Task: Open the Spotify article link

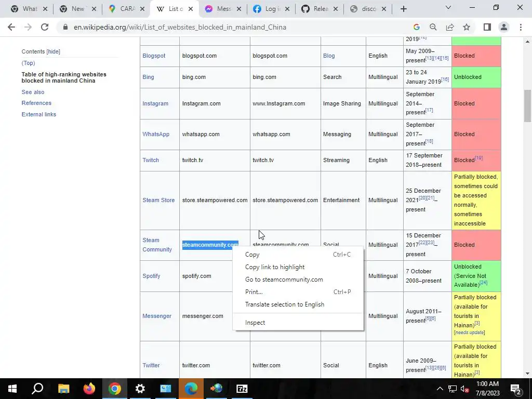Action: coord(151,276)
